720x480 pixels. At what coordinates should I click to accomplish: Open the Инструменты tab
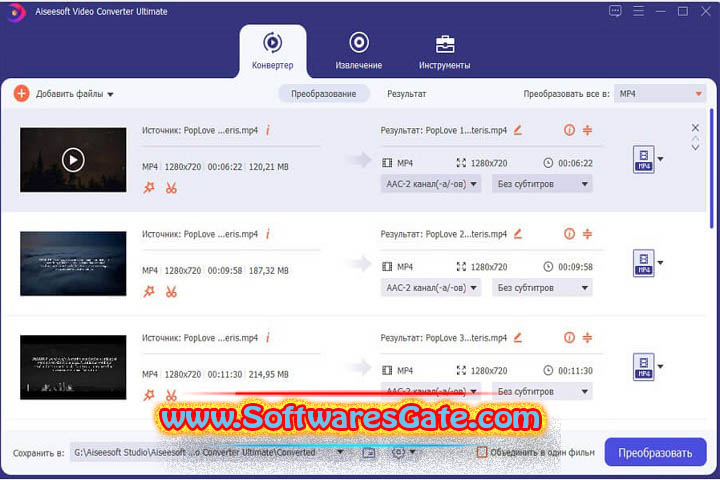coord(444,51)
